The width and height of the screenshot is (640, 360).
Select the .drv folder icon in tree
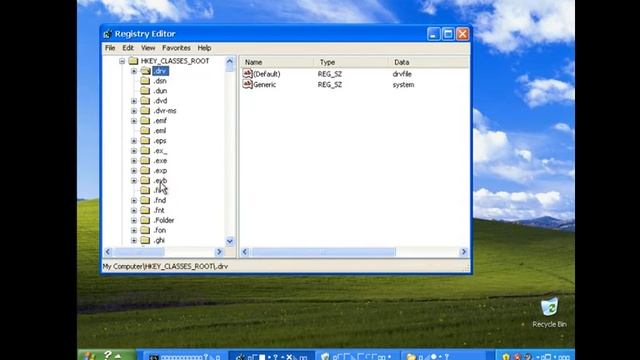pos(145,71)
